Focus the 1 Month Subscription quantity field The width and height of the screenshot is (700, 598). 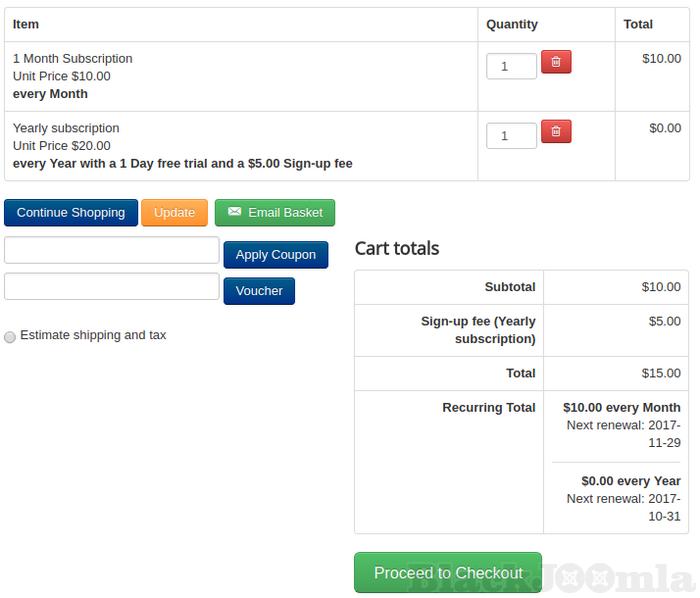[511, 66]
